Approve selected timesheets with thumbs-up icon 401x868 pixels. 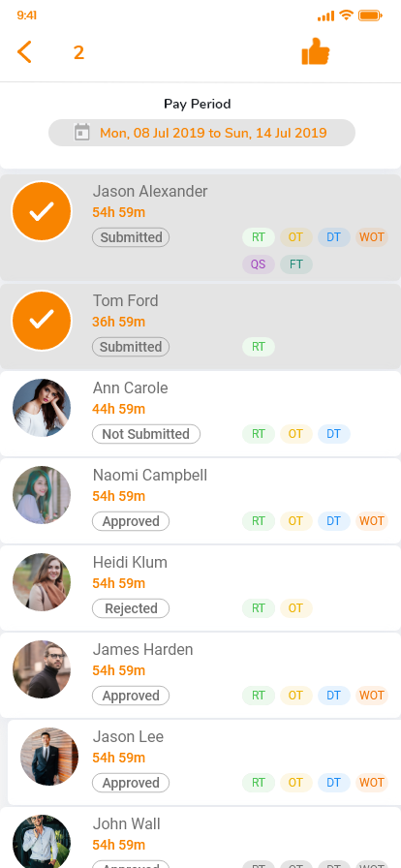coord(315,51)
